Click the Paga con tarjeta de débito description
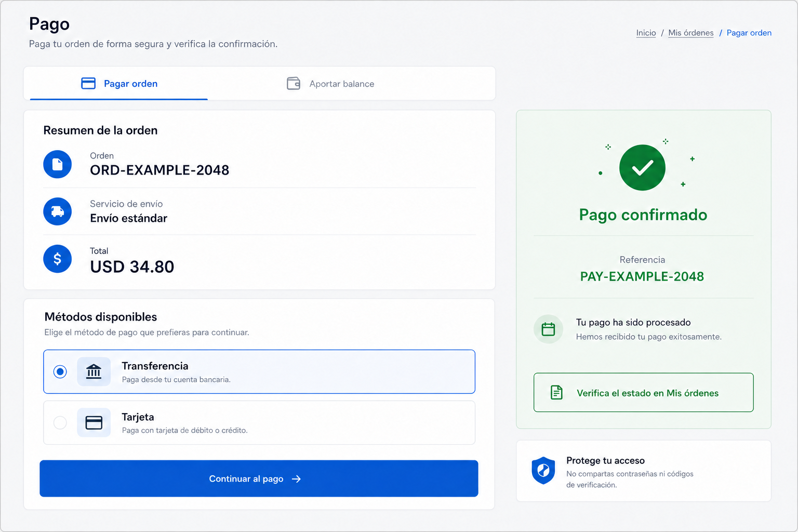The width and height of the screenshot is (798, 532). pyautogui.click(x=184, y=430)
